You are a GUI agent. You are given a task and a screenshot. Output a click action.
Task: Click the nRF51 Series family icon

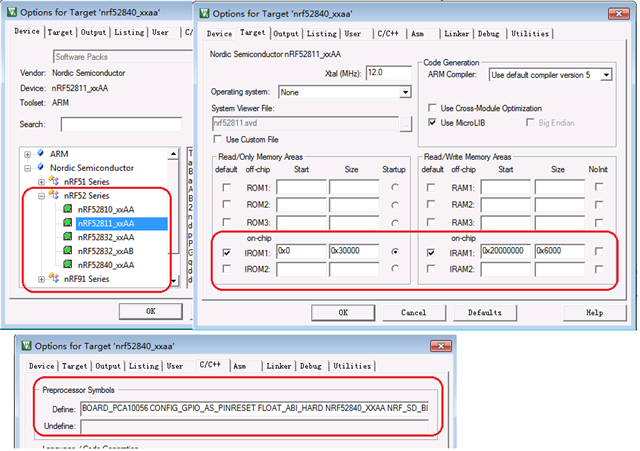point(54,180)
